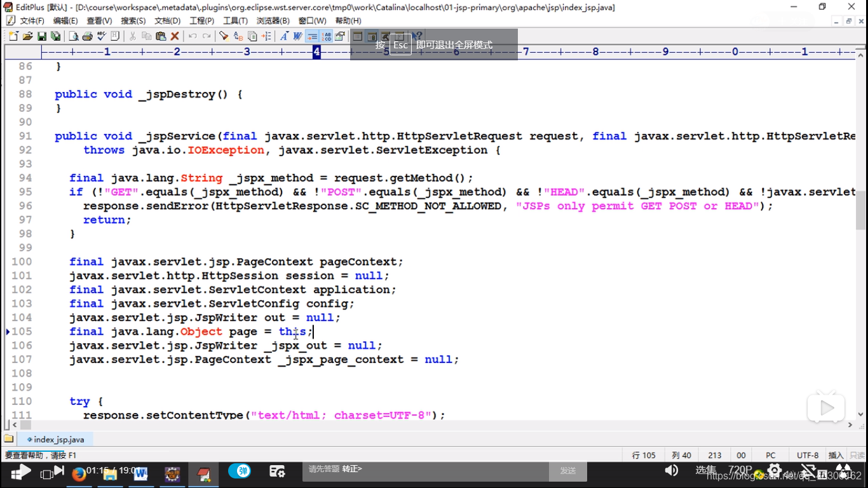Click the horizontal scrollbar right arrow
868x488 pixels.
pyautogui.click(x=851, y=424)
